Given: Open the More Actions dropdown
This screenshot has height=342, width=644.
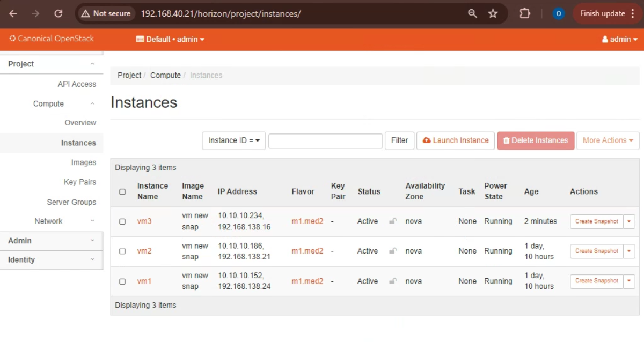Looking at the screenshot, I should point(608,140).
